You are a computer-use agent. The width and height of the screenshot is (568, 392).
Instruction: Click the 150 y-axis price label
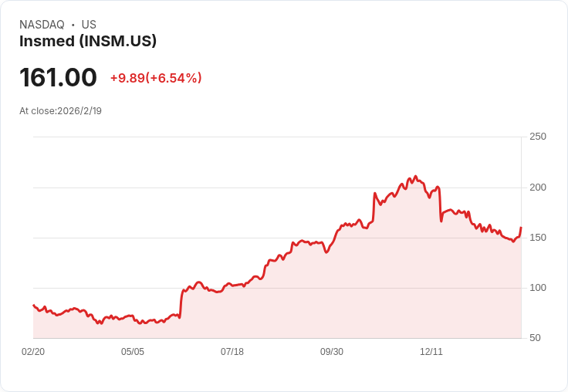[538, 238]
